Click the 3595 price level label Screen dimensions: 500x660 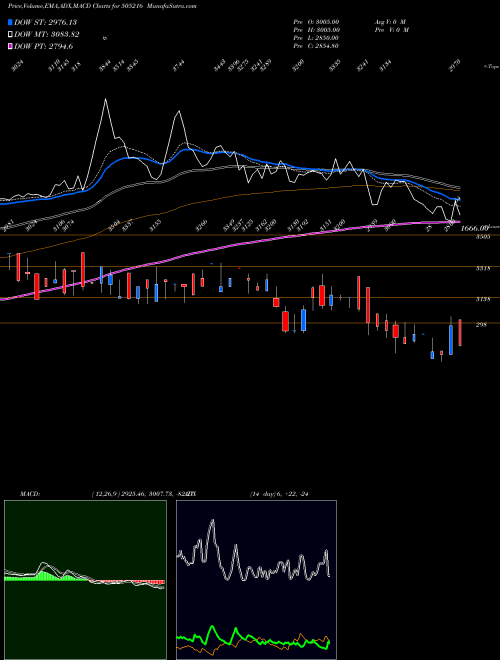coord(483,237)
